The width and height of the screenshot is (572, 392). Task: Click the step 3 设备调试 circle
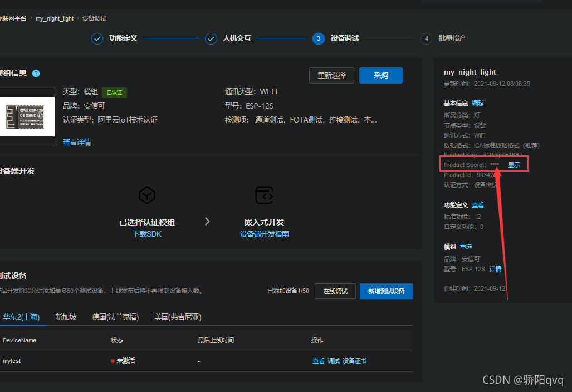pyautogui.click(x=319, y=38)
